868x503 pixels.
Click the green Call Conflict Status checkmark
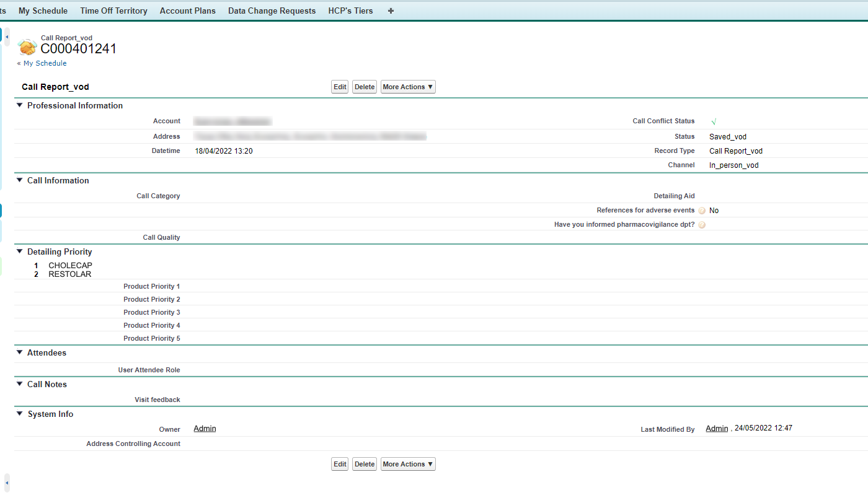tap(714, 122)
